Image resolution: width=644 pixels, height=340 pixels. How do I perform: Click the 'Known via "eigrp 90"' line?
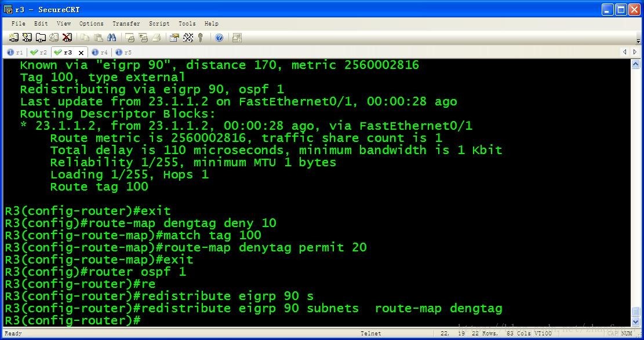click(x=219, y=65)
